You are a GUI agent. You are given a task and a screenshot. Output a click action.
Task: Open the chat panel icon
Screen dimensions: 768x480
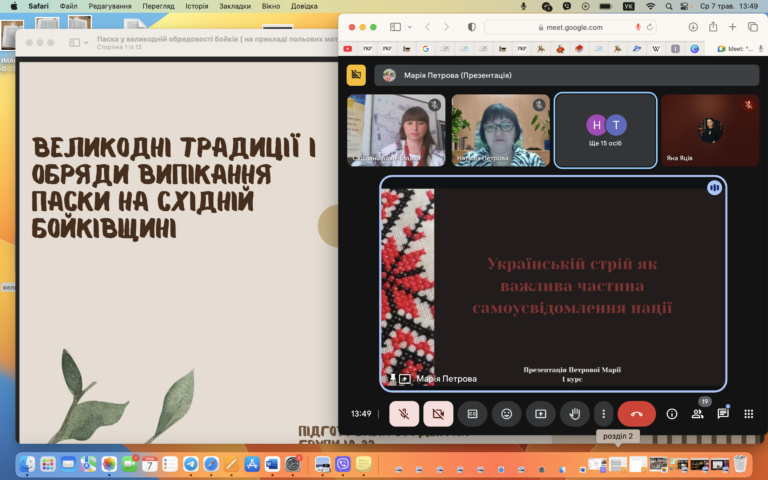point(723,414)
